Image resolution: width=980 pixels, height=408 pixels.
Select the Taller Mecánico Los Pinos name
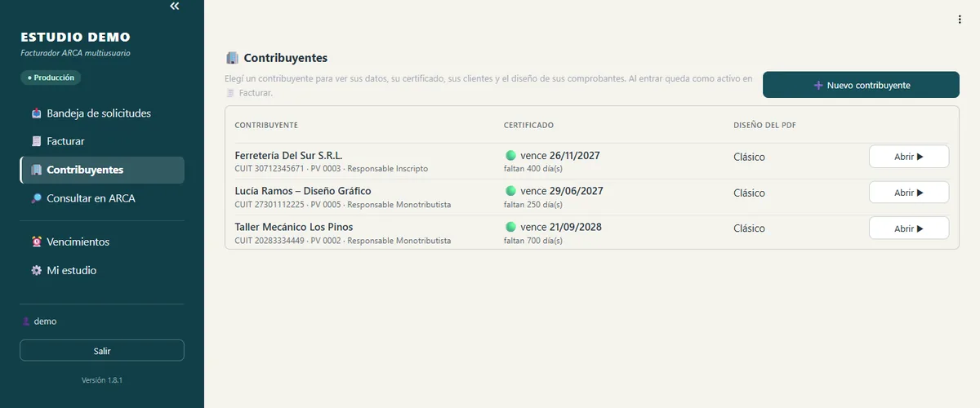coord(294,226)
